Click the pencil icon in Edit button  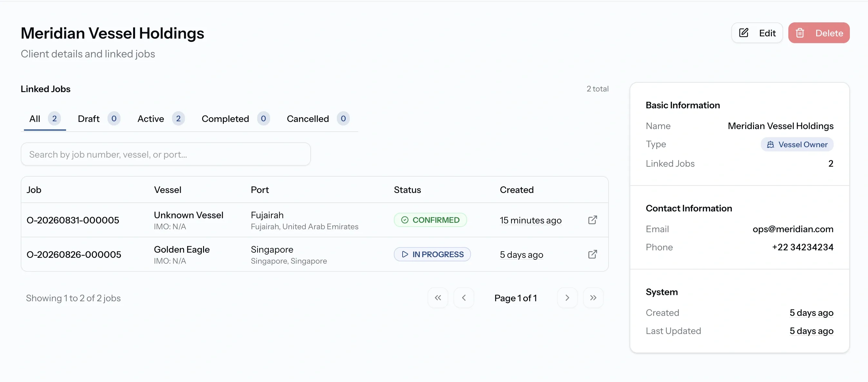(x=743, y=33)
